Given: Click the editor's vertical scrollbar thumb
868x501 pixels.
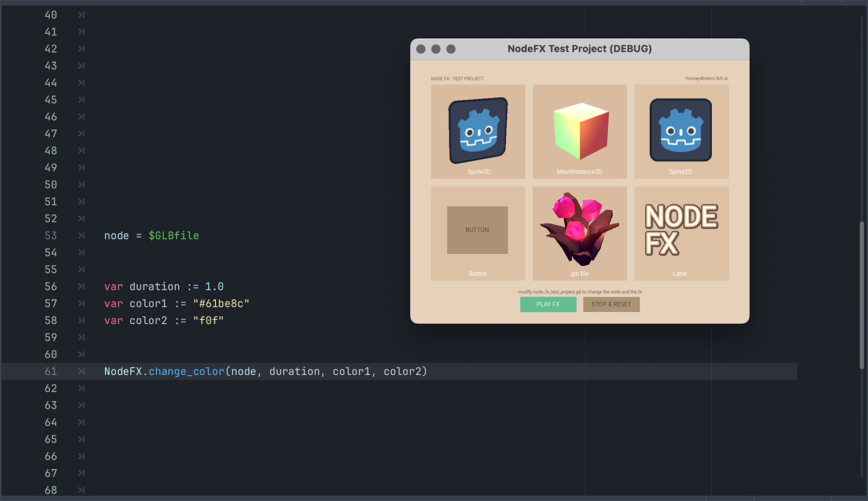Looking at the screenshot, I should (862, 295).
